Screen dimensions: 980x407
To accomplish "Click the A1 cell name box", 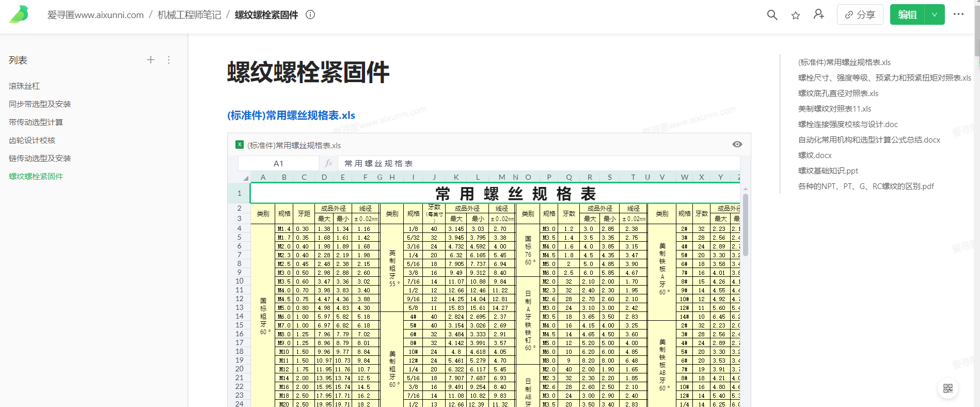I will (x=279, y=164).
